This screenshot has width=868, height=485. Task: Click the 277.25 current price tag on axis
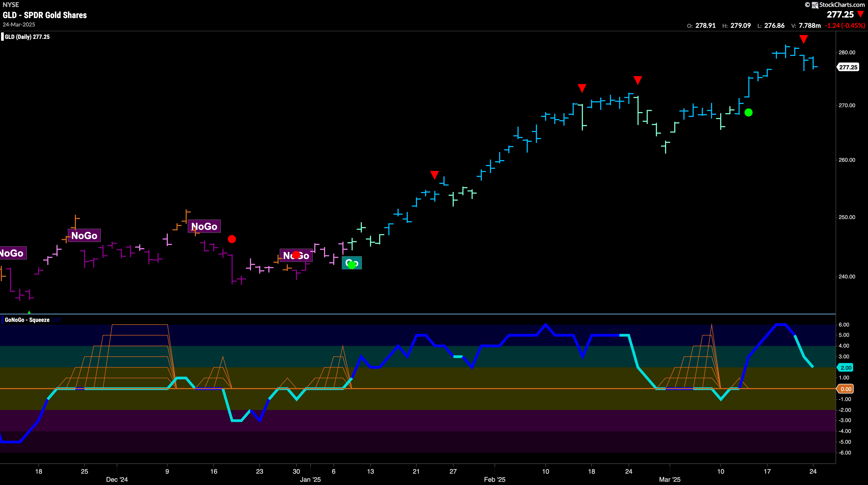[848, 67]
